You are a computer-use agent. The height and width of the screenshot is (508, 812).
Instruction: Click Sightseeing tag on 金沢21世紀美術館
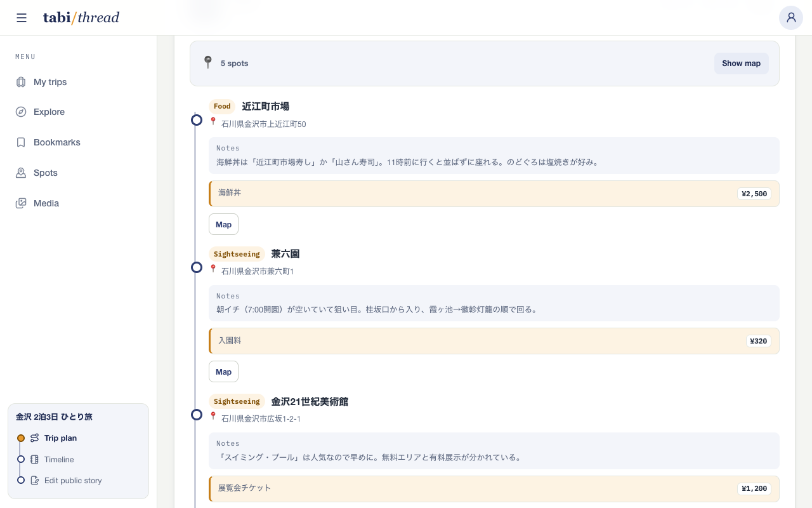pyautogui.click(x=237, y=401)
